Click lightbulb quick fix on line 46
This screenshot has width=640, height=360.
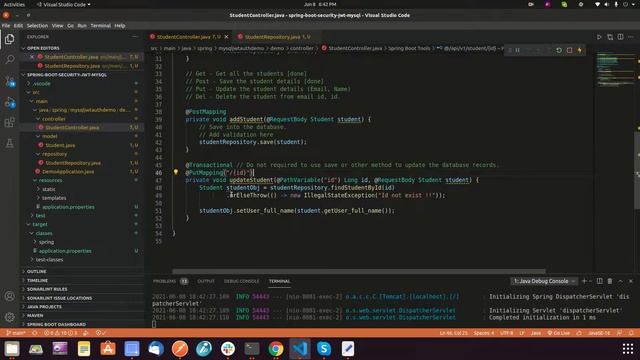pos(176,172)
